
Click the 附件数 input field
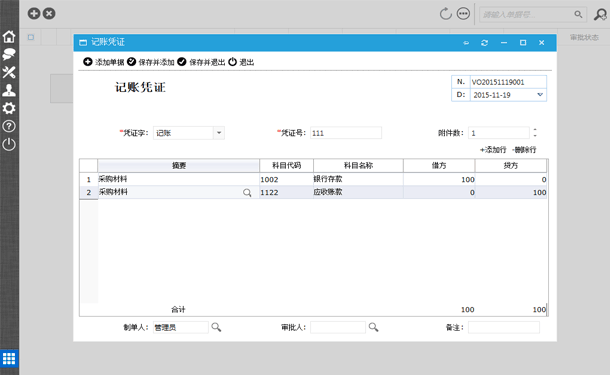click(x=499, y=133)
